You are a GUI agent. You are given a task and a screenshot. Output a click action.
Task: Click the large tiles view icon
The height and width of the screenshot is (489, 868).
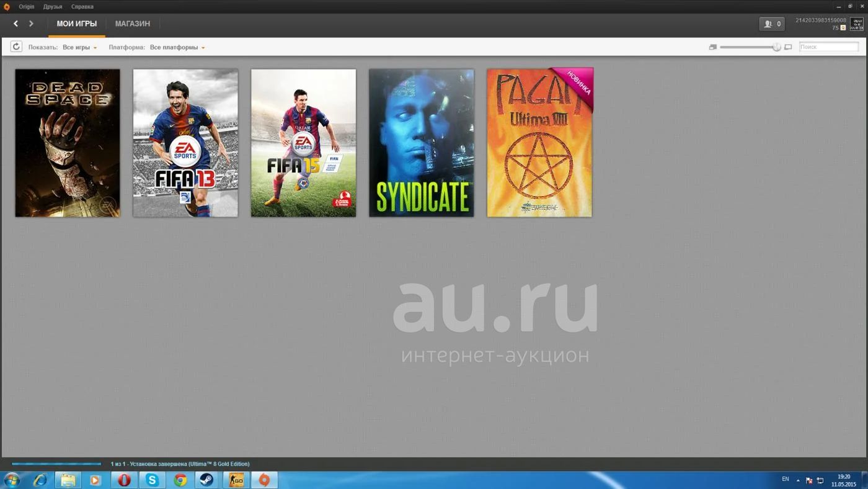788,47
